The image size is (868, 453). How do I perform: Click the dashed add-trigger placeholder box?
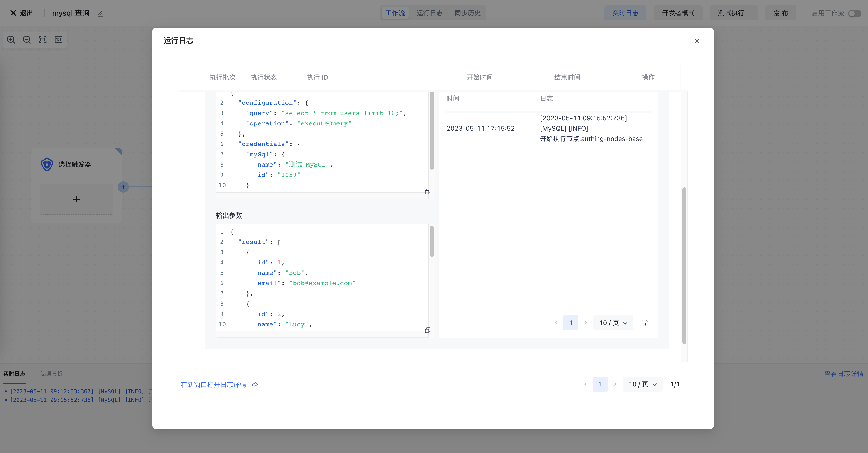(x=77, y=199)
